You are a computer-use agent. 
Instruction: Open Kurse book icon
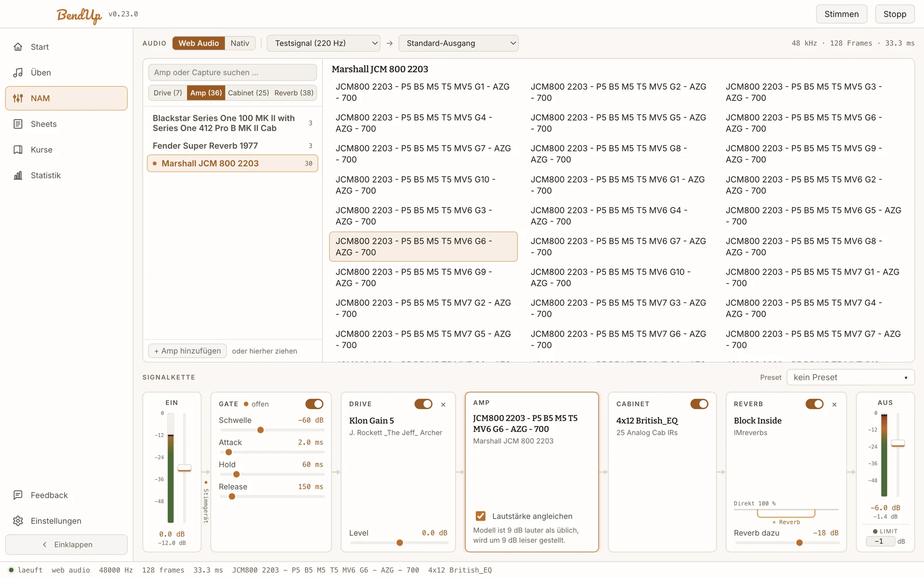pos(18,150)
